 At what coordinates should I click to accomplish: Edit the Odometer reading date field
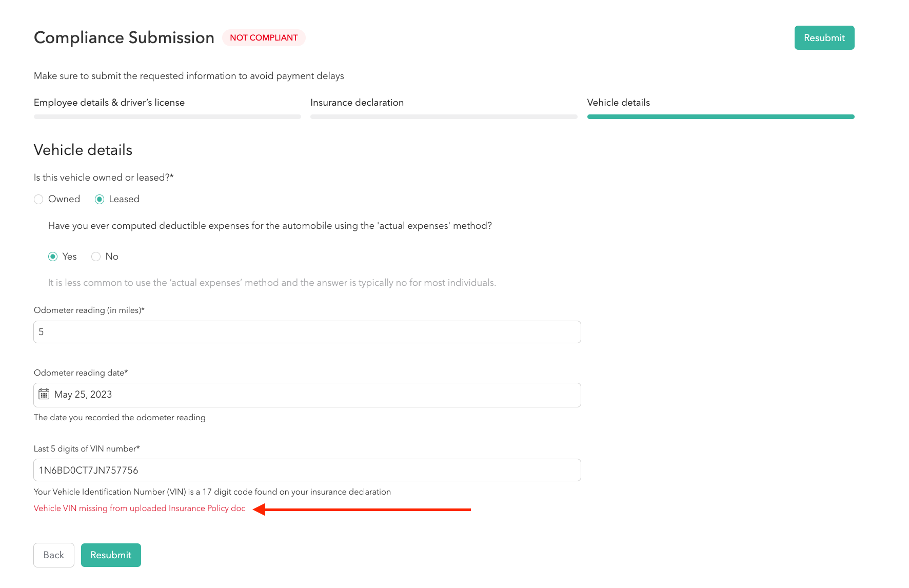coord(307,395)
